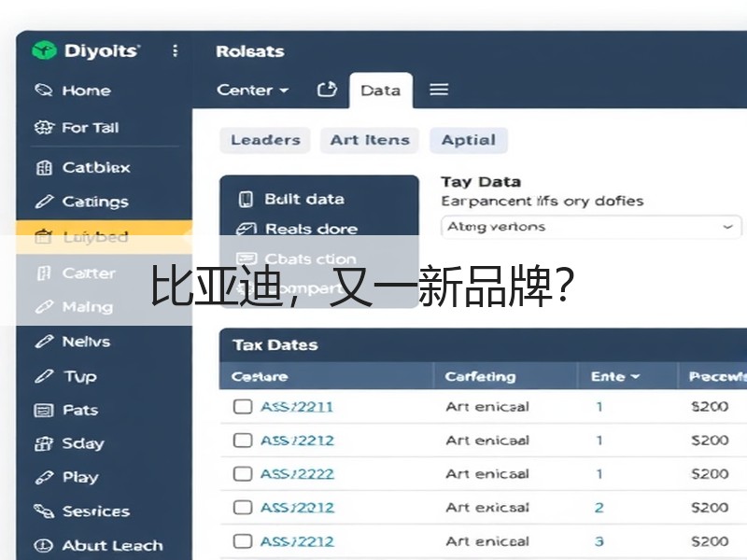Open the ASS/2222 link
This screenshot has height=560, width=747.
click(297, 474)
